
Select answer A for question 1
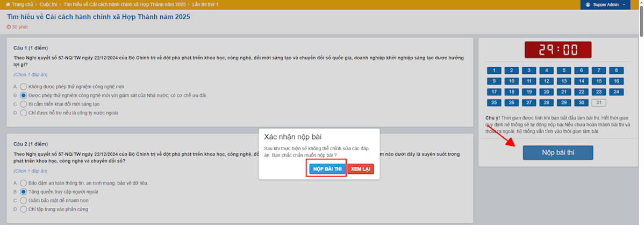(x=23, y=86)
